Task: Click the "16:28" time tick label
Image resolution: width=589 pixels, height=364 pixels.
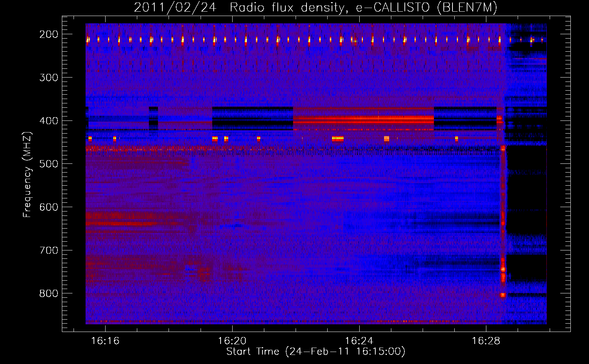Action: tap(486, 341)
